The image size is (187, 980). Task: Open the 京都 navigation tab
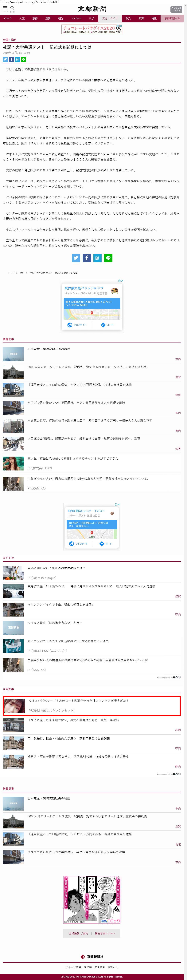(x=35, y=18)
